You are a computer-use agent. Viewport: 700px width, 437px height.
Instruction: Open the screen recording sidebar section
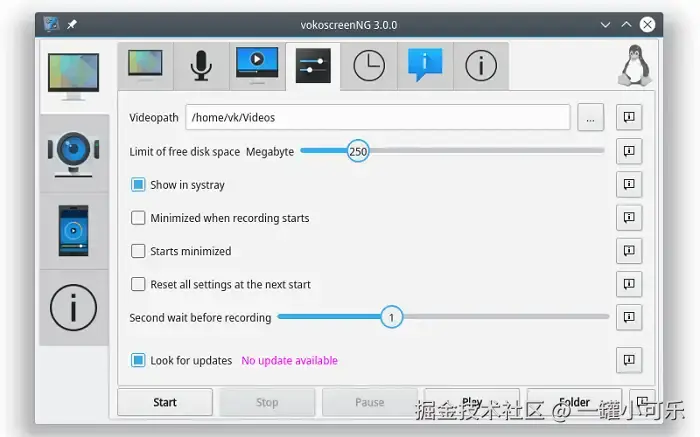(x=74, y=77)
